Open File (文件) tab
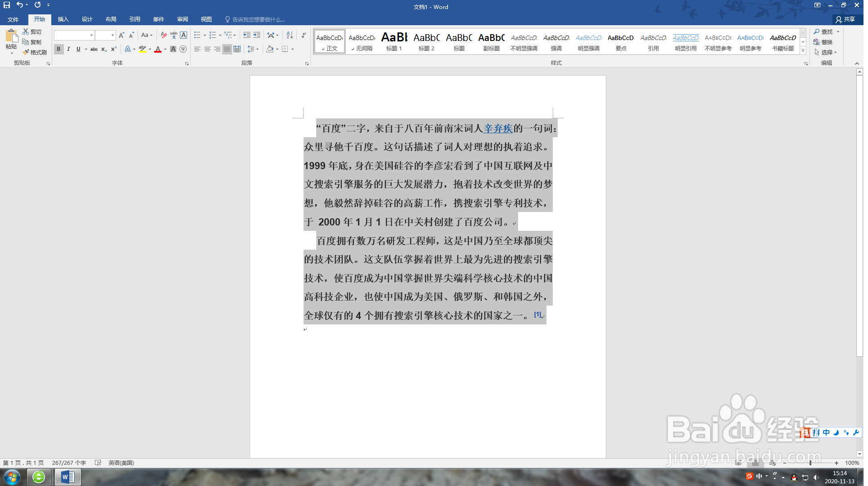Image resolution: width=868 pixels, height=486 pixels. [13, 19]
